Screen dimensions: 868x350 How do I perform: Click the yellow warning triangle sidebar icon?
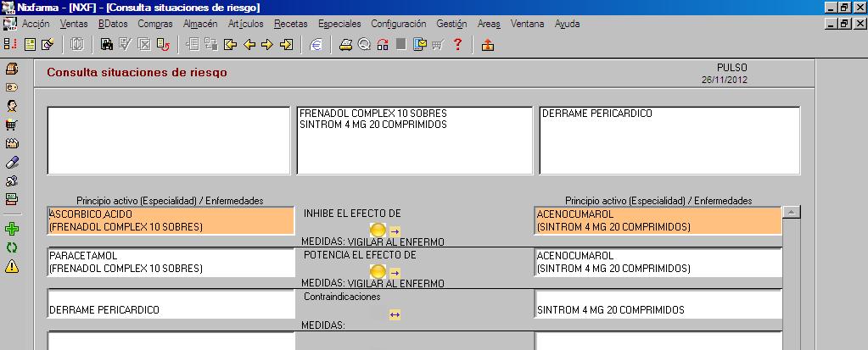(x=12, y=266)
